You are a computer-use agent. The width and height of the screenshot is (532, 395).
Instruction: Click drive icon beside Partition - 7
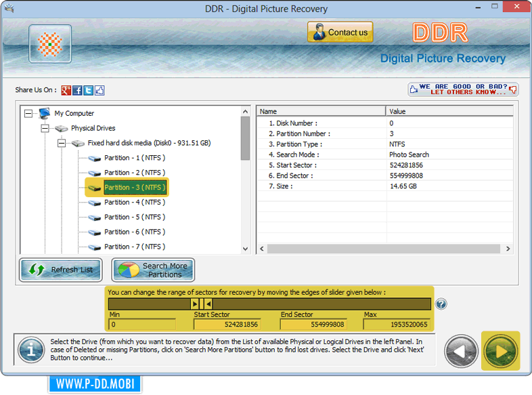pos(95,247)
